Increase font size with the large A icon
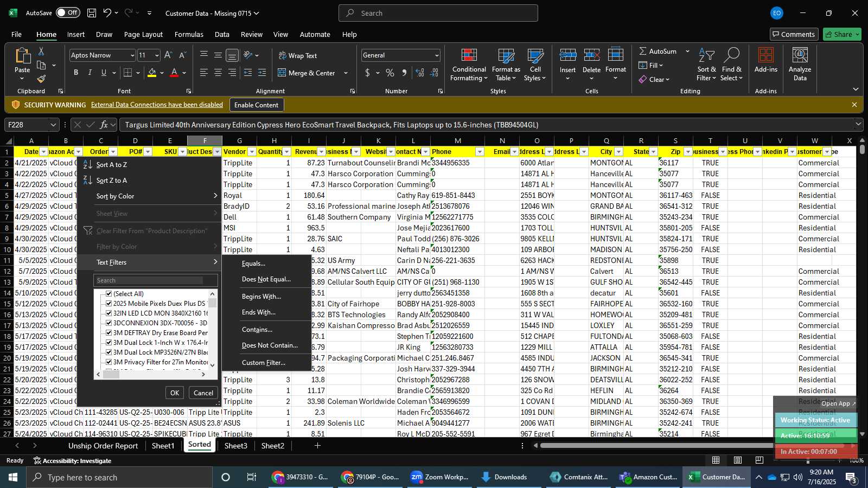 [x=168, y=55]
